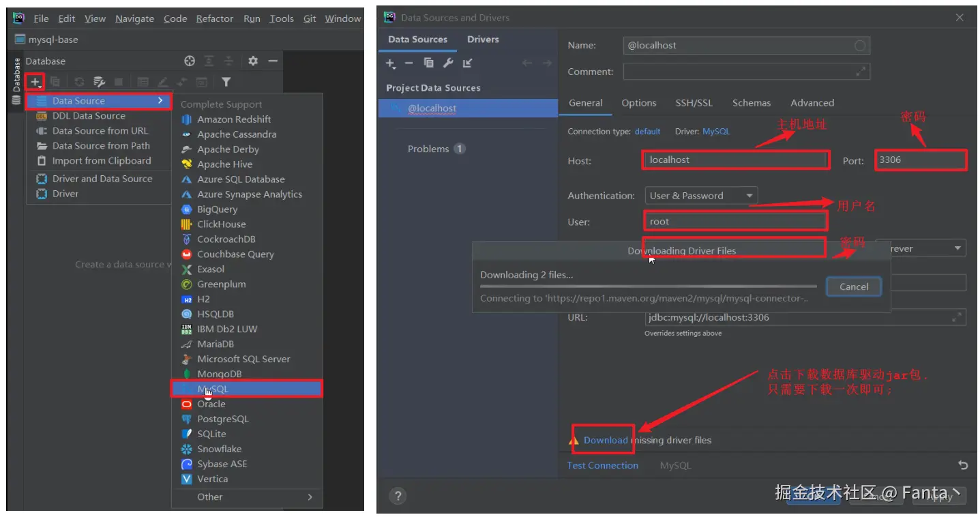Remove data source with the minus icon
Viewport: 980px width, 517px height.
[409, 63]
